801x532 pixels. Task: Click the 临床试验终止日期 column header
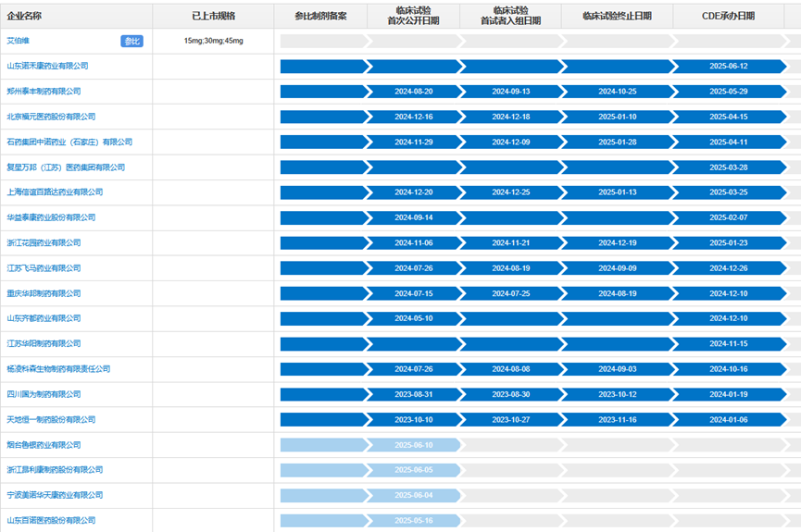coord(617,16)
